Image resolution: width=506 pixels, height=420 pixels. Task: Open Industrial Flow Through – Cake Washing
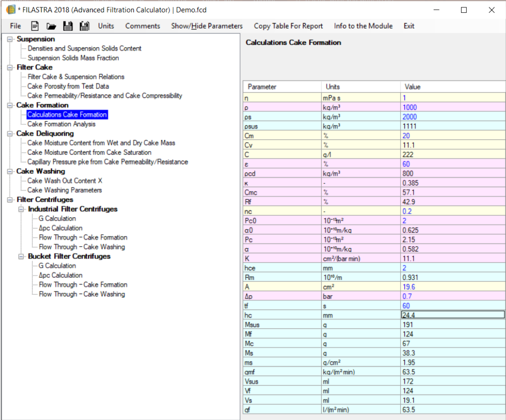[x=82, y=247]
